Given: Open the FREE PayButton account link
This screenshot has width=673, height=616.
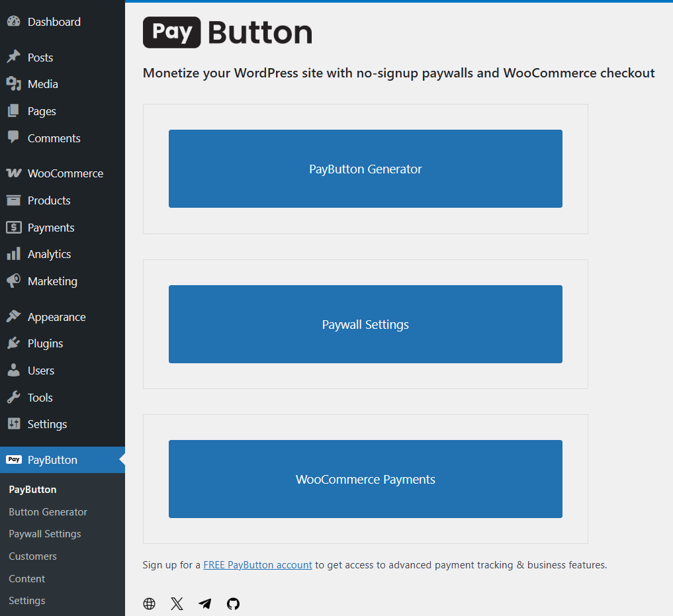Looking at the screenshot, I should point(257,564).
